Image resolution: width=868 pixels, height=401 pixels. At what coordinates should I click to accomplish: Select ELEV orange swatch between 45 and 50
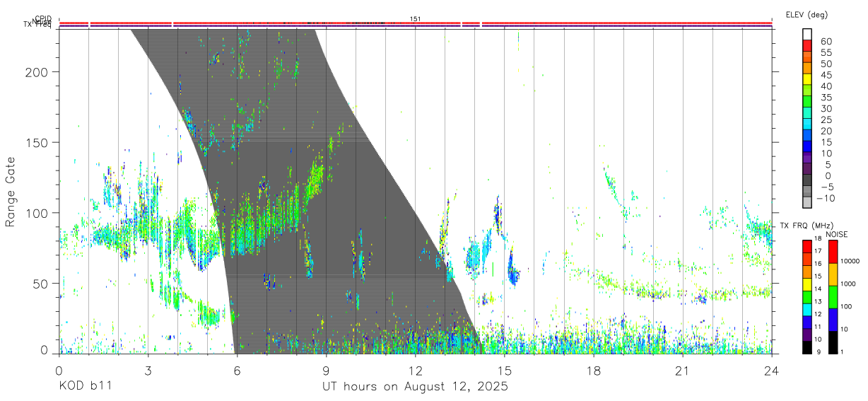pos(807,69)
